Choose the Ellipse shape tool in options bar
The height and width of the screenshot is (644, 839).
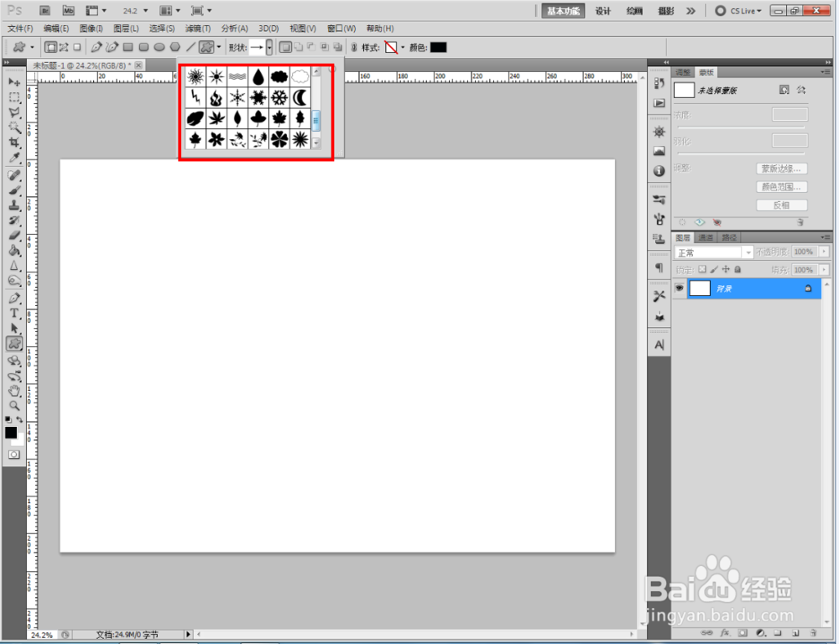tap(159, 47)
